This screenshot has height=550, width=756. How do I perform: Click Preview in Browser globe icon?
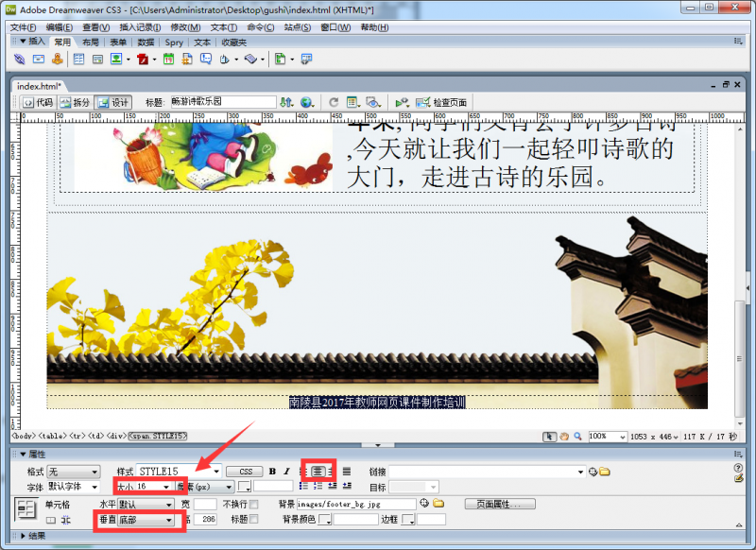tap(306, 102)
